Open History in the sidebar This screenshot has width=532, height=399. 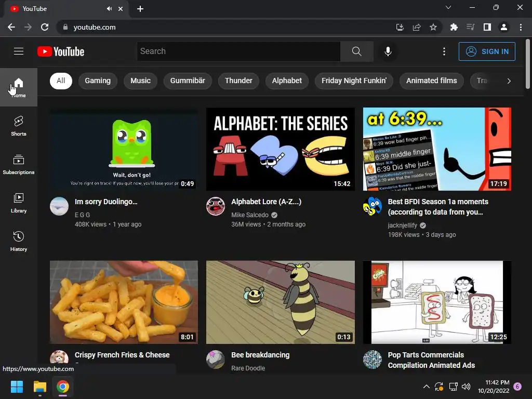(x=19, y=241)
